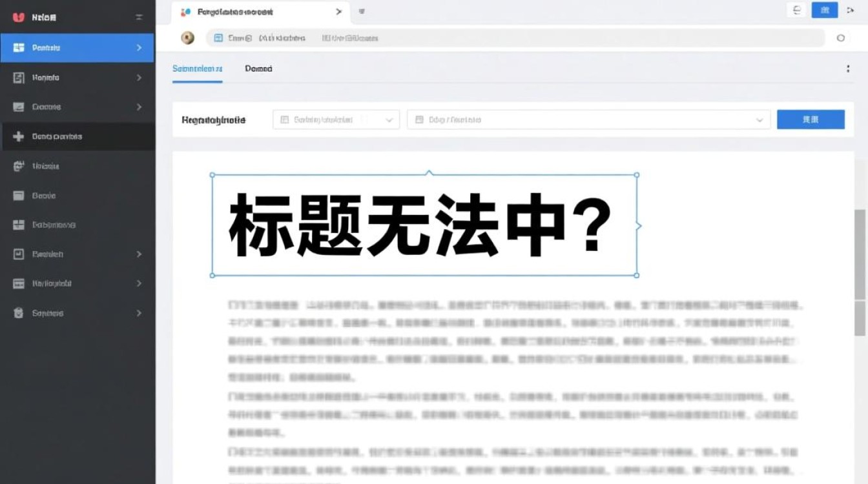This screenshot has width=868, height=484.
Task: Expand the chevron on the document-icon sidebar row
Action: pos(139,77)
